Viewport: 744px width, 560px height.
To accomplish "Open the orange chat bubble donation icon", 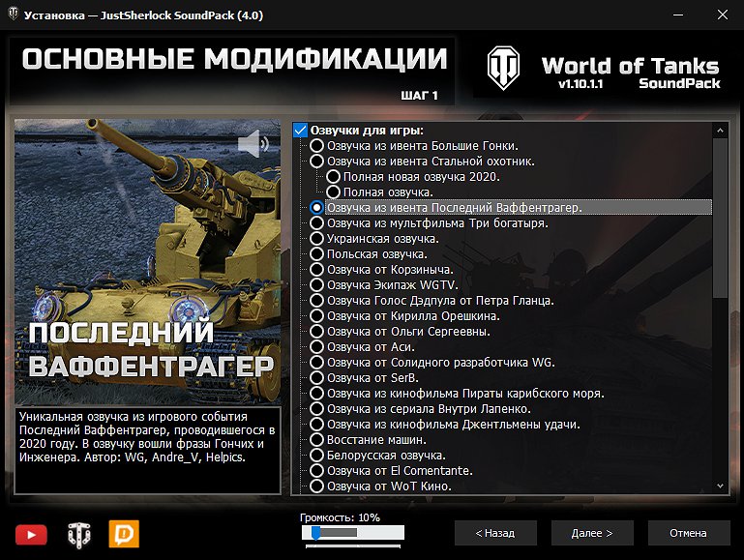I will click(124, 534).
